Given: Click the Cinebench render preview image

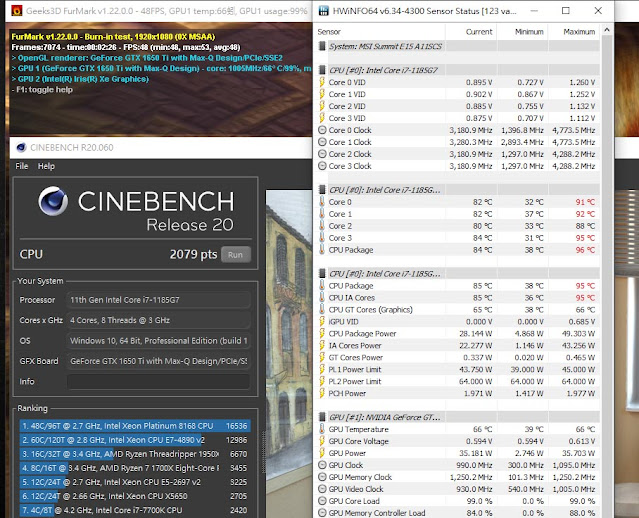Looking at the screenshot, I should click(289, 354).
